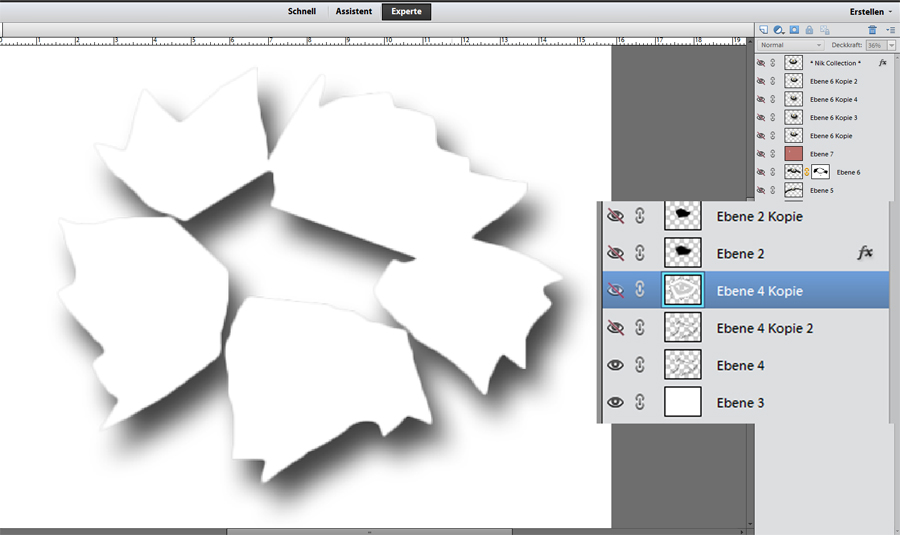Click the link icon beside Ebene 4 Kopie

pyautogui.click(x=640, y=291)
